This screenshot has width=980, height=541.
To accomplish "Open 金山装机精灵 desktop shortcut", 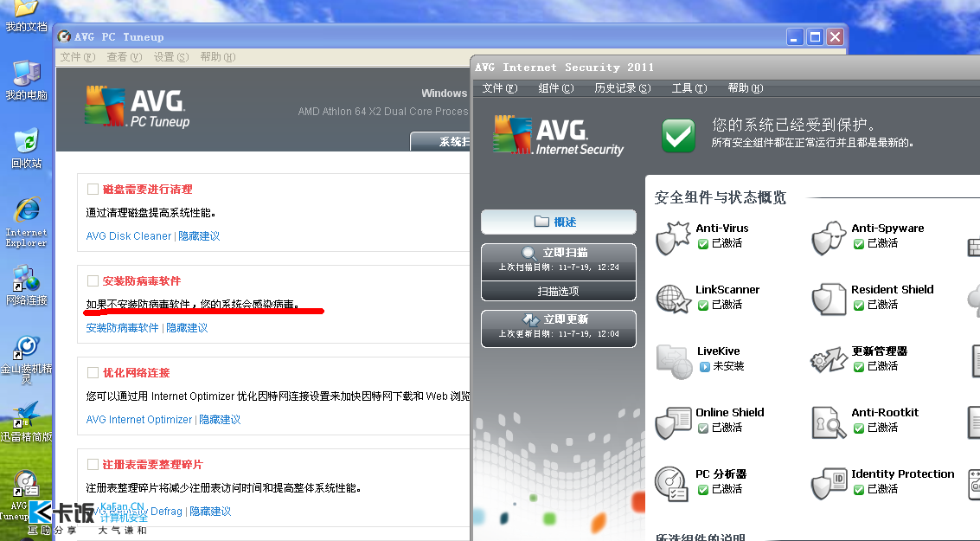I will (26, 359).
